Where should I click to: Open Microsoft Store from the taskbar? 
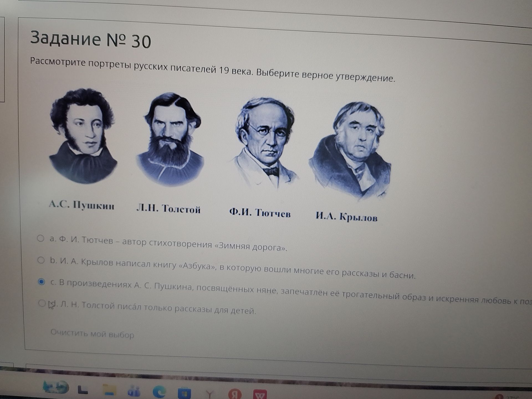pos(184,393)
